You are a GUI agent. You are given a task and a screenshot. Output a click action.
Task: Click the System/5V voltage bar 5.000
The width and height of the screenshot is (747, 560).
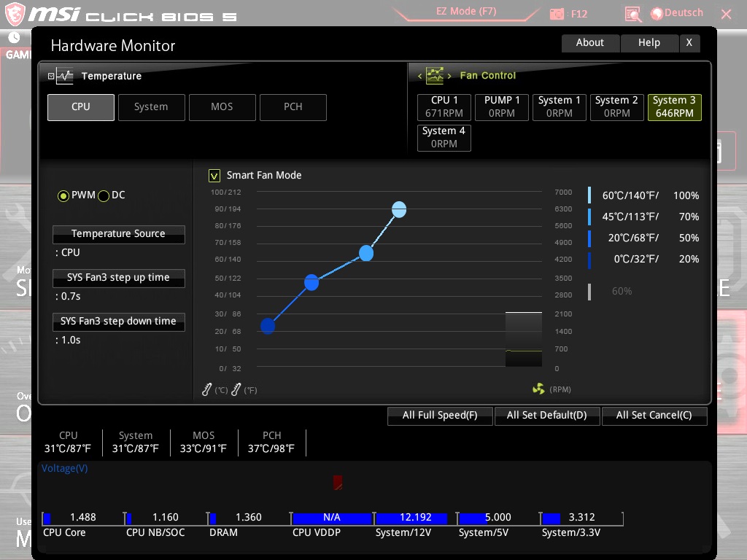(x=499, y=518)
